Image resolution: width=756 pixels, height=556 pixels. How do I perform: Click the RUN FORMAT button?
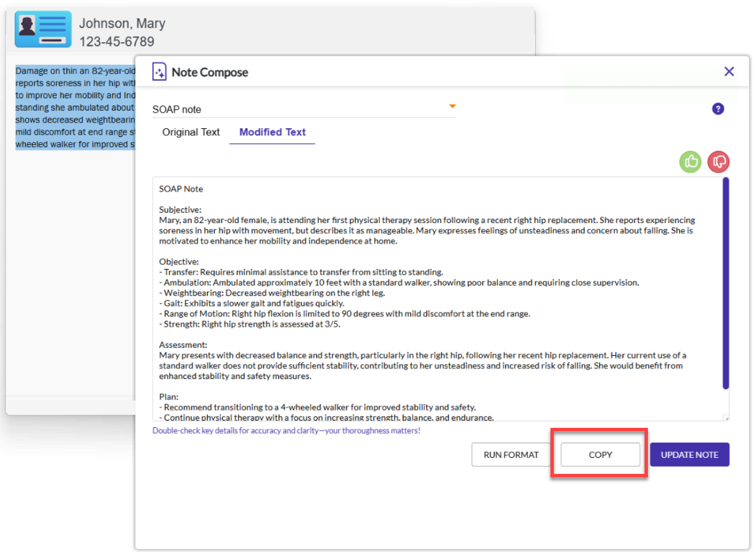pos(510,455)
